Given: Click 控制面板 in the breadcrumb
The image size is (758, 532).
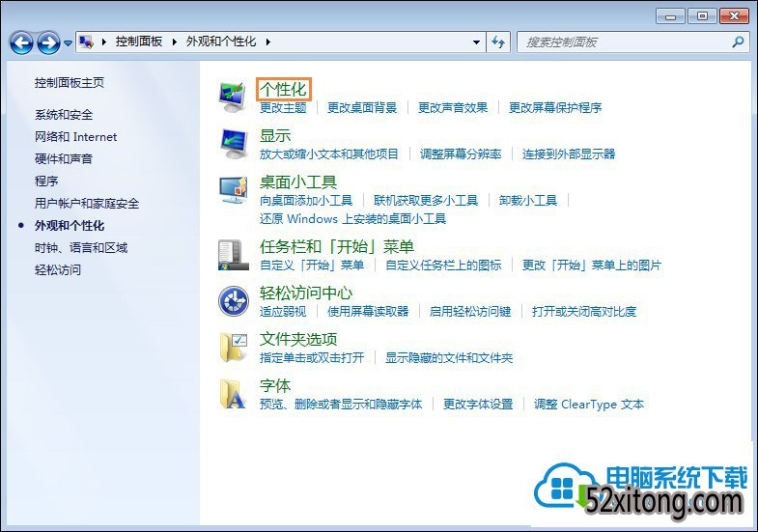Looking at the screenshot, I should click(x=139, y=42).
